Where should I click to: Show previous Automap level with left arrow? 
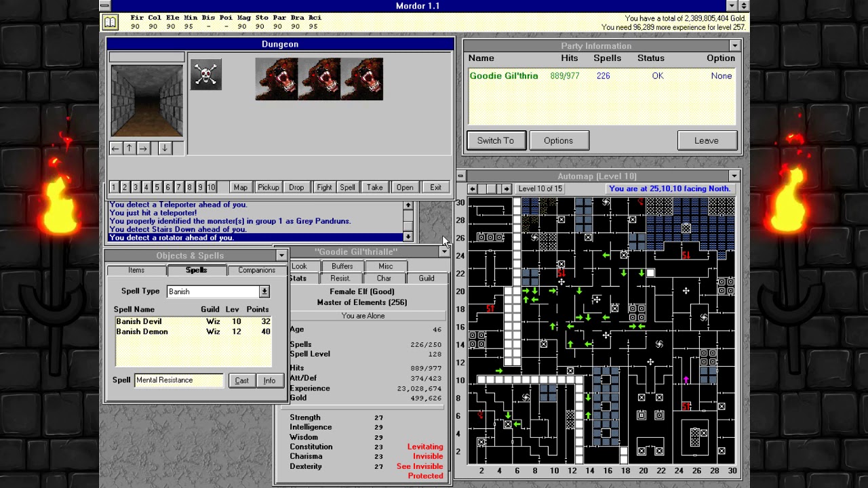coord(472,189)
